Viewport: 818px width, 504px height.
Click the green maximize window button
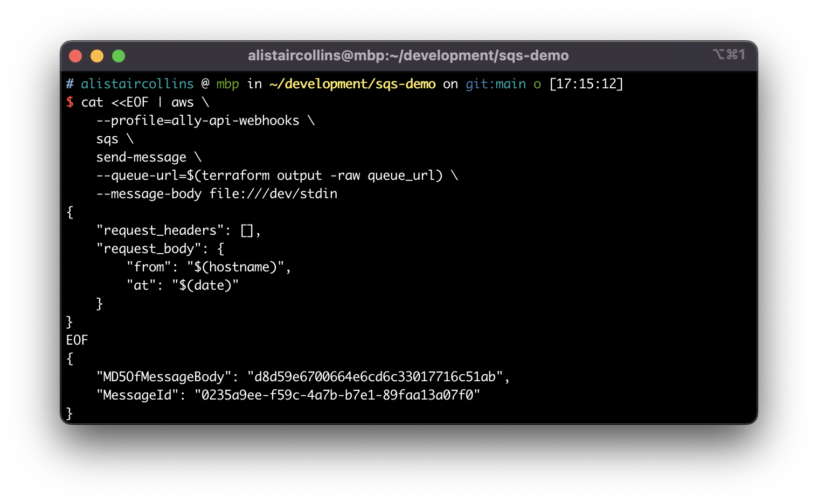click(x=119, y=56)
